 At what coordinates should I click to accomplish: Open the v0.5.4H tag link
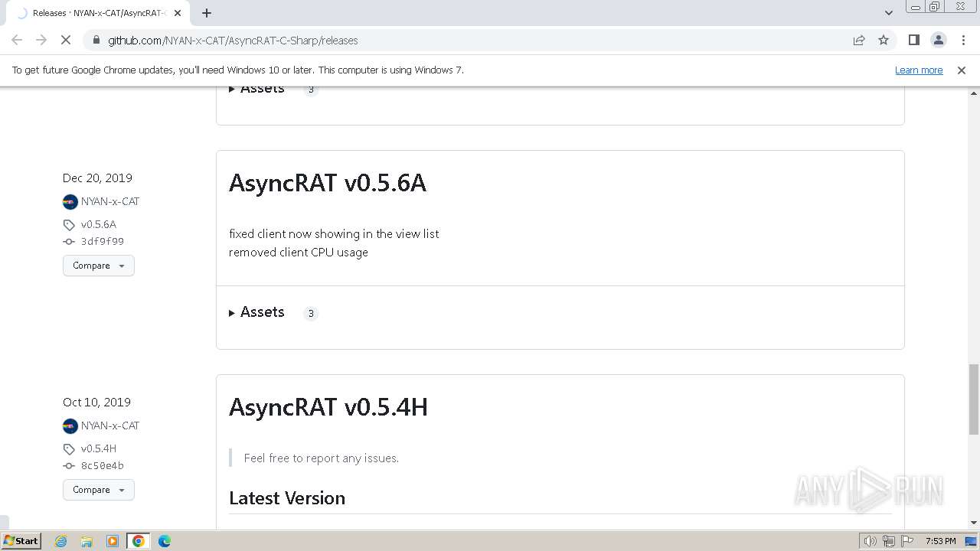(99, 448)
